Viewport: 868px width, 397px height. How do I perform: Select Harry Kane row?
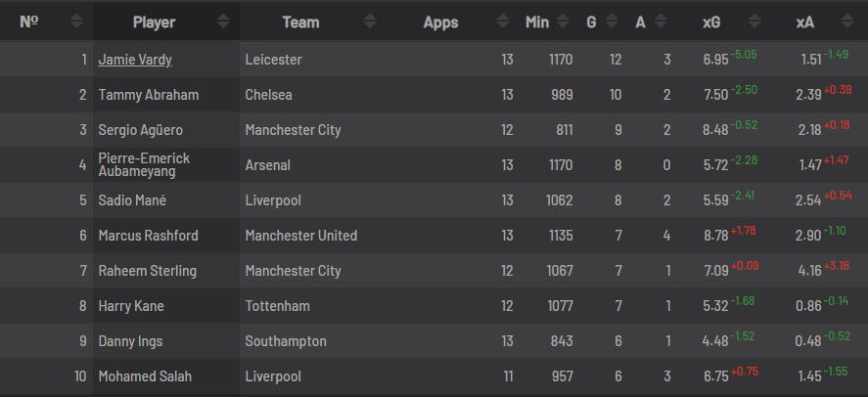tap(434, 306)
